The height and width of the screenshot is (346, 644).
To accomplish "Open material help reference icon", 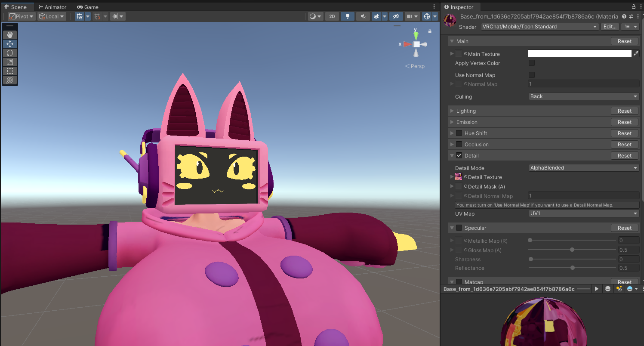I will (624, 16).
